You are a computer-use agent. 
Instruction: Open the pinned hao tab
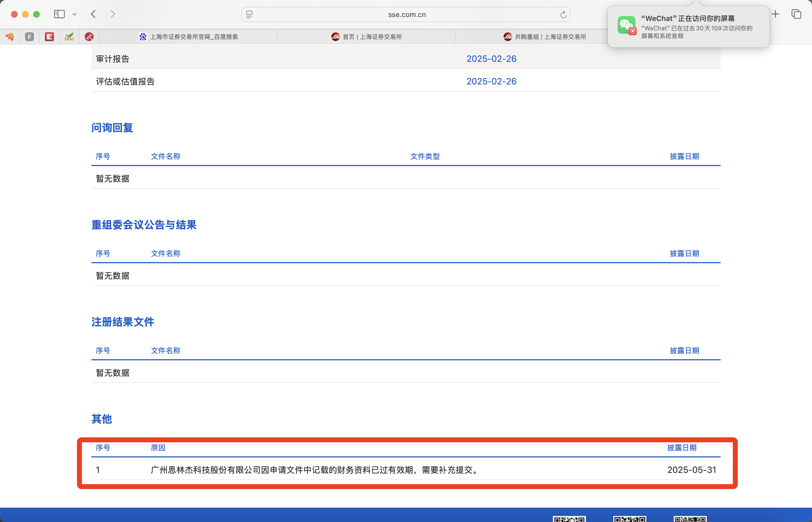click(69, 37)
